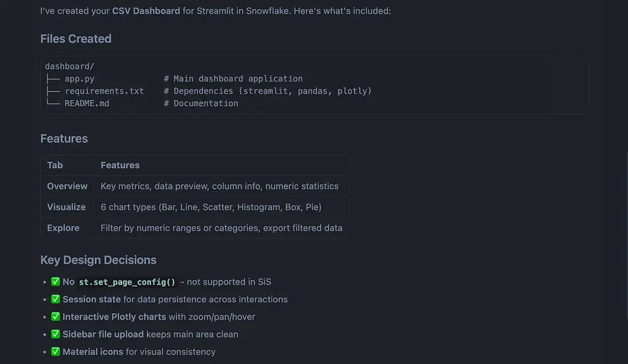Select README.md in the file tree
This screenshot has height=364, width=628.
coord(87,103)
